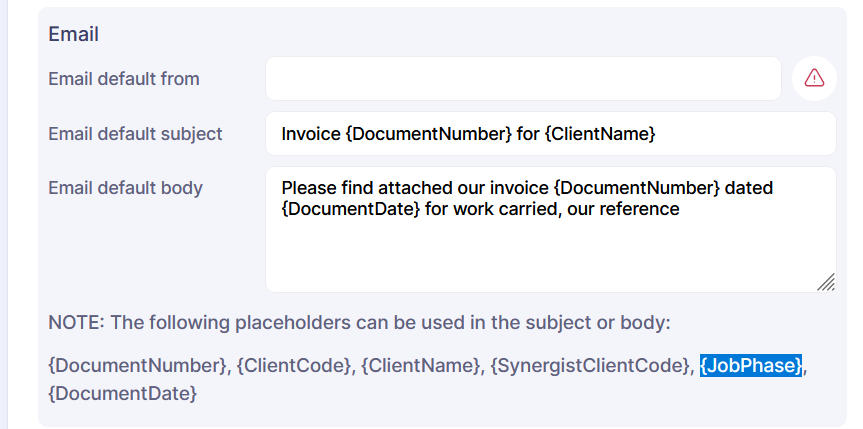
Task: Place cursor after 'our reference' in body
Action: pyautogui.click(x=681, y=209)
